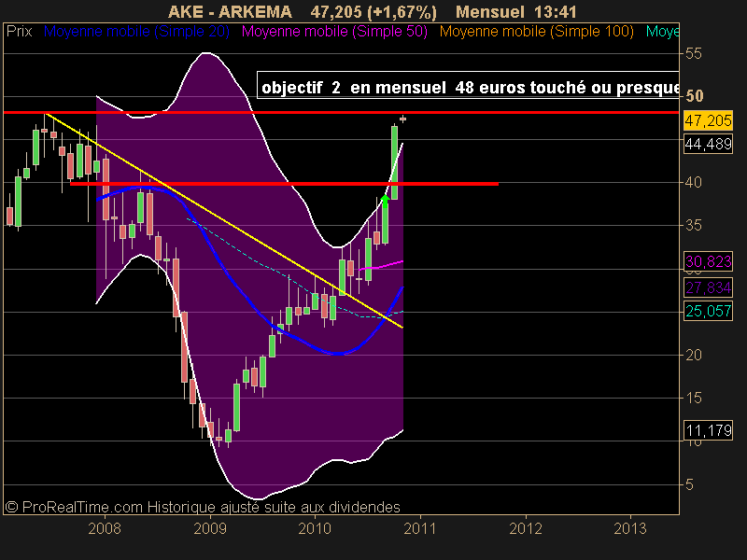Click the 50 price axis label

(694, 96)
